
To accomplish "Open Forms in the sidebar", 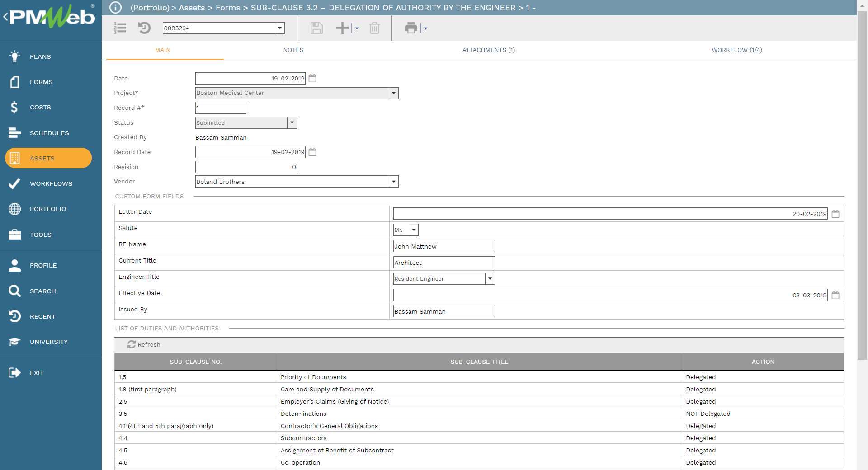I will tap(41, 82).
